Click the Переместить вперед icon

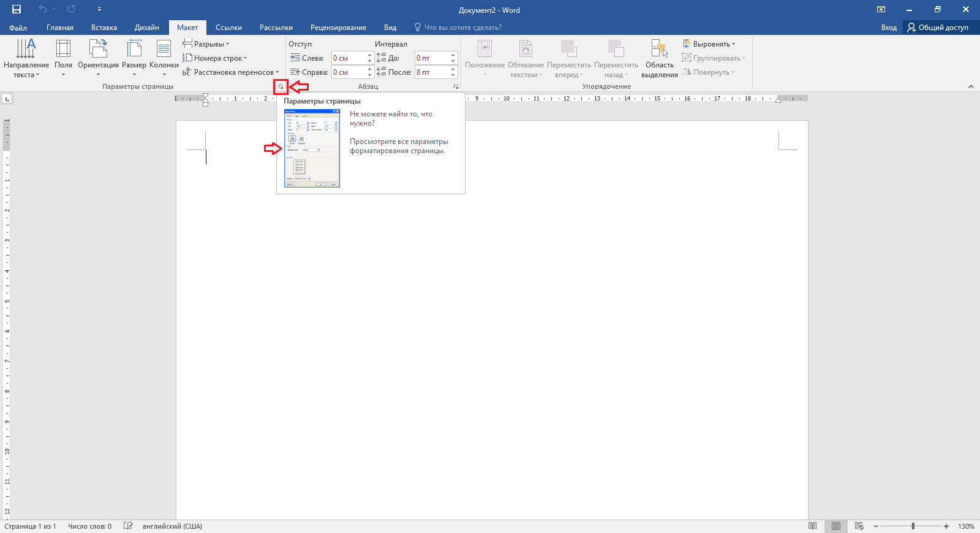coord(569,49)
